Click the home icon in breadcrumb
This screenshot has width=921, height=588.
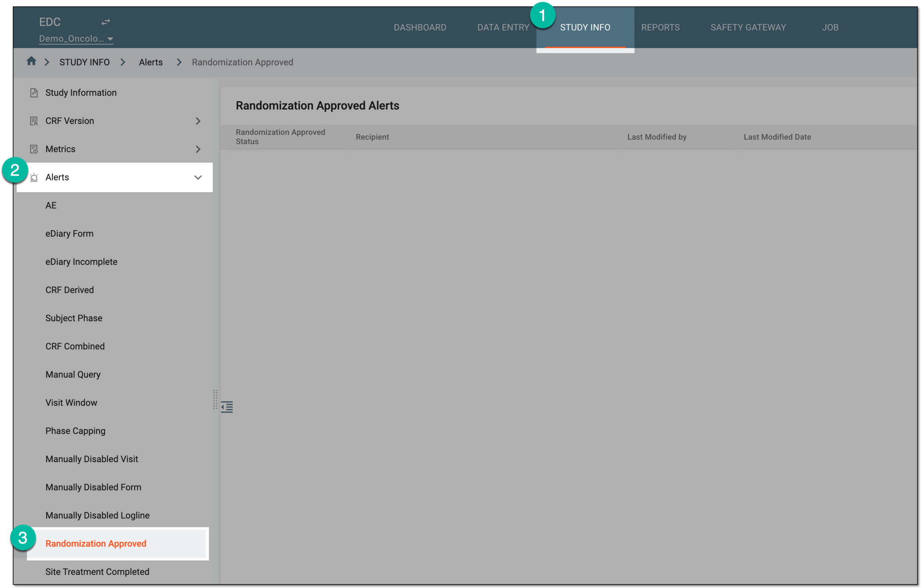click(x=31, y=61)
